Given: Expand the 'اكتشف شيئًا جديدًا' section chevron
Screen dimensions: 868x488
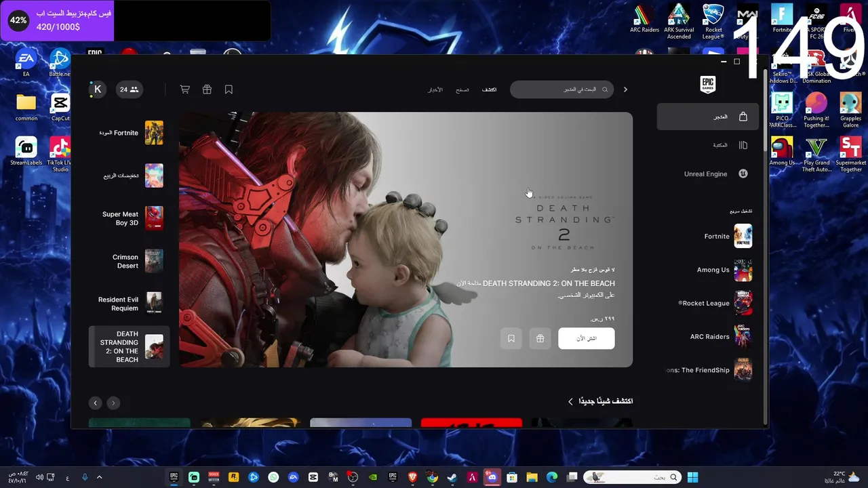Looking at the screenshot, I should tap(570, 401).
